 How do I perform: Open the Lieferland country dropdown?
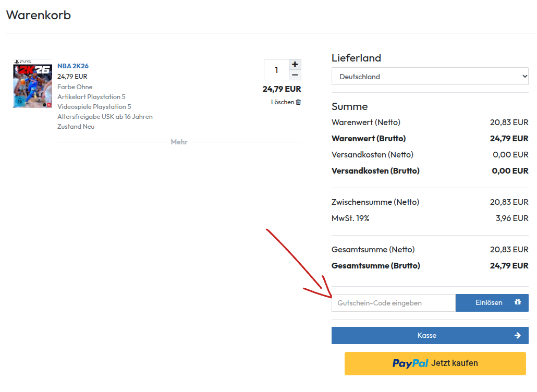[x=430, y=76]
